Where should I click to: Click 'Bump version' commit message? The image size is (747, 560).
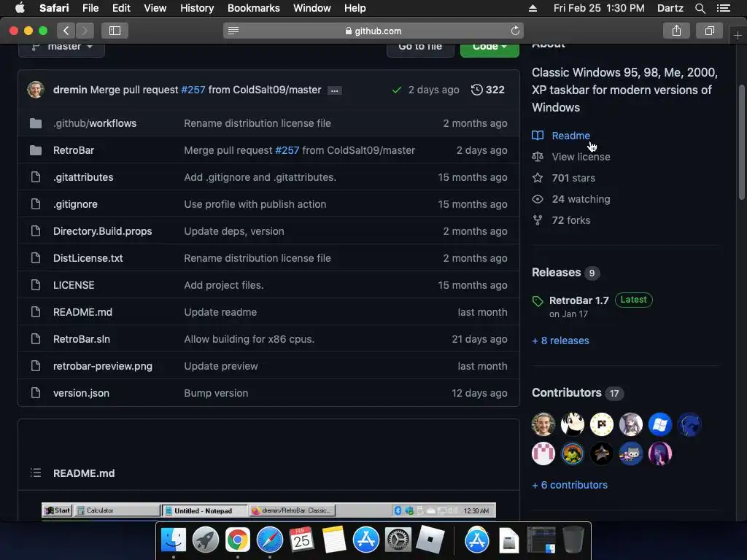pos(216,393)
